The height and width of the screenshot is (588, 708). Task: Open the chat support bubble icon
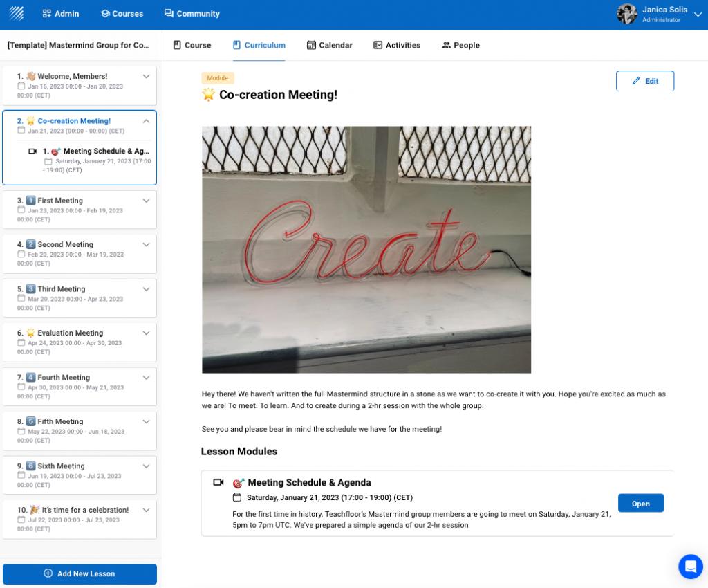690,567
